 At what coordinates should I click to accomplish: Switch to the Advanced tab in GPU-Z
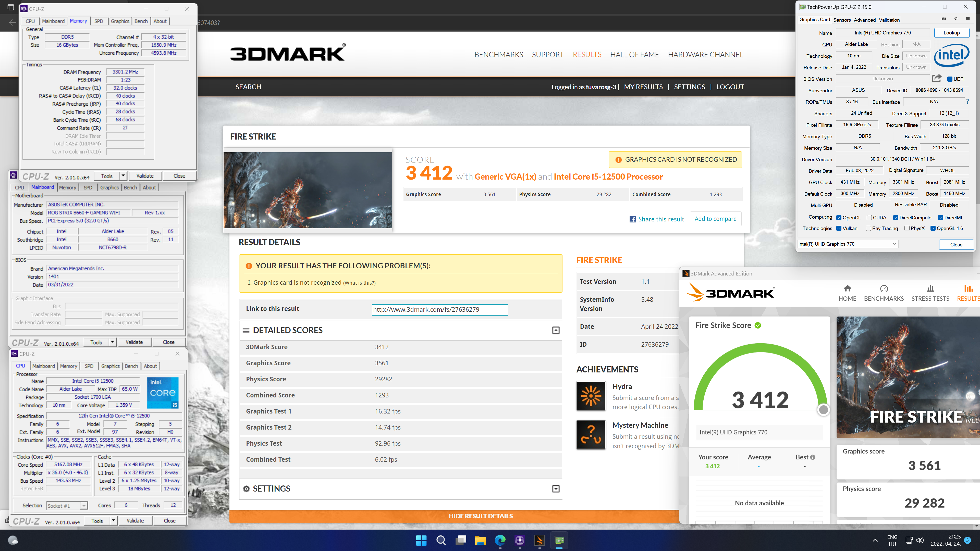[x=864, y=20]
